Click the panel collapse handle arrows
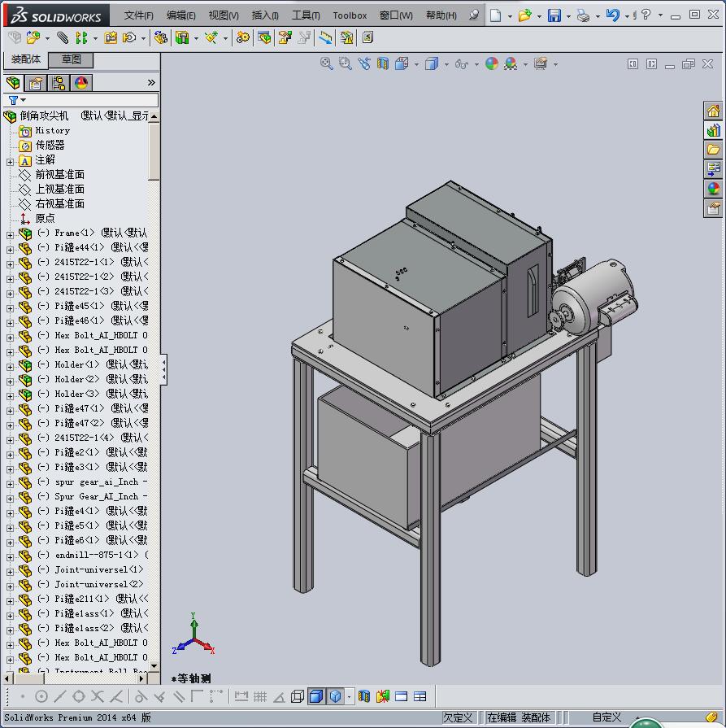The image size is (726, 728). tap(163, 370)
